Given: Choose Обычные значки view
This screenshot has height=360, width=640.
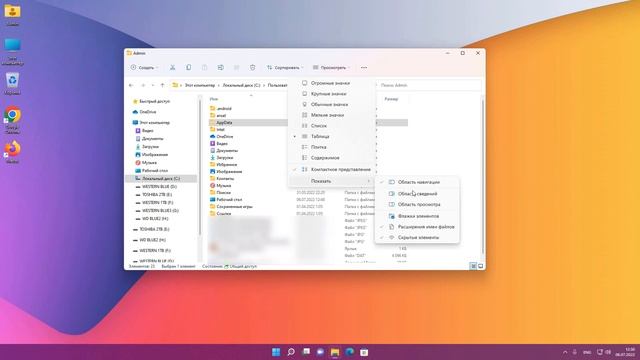Looking at the screenshot, I should coord(331,104).
